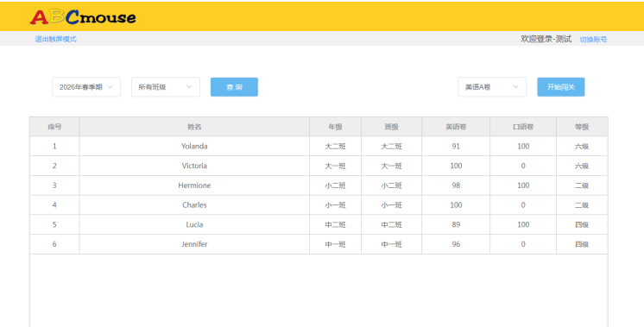Select the name Yolanda
Viewport: 644px width, 327px height.
(194, 146)
